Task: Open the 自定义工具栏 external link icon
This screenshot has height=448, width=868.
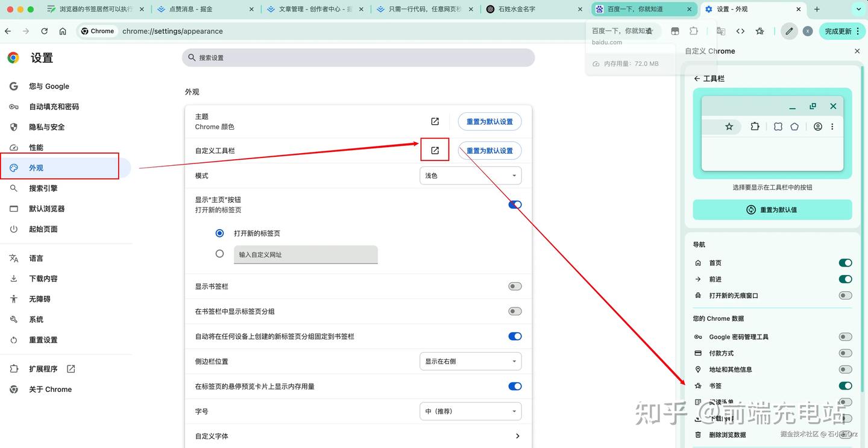Action: [435, 150]
